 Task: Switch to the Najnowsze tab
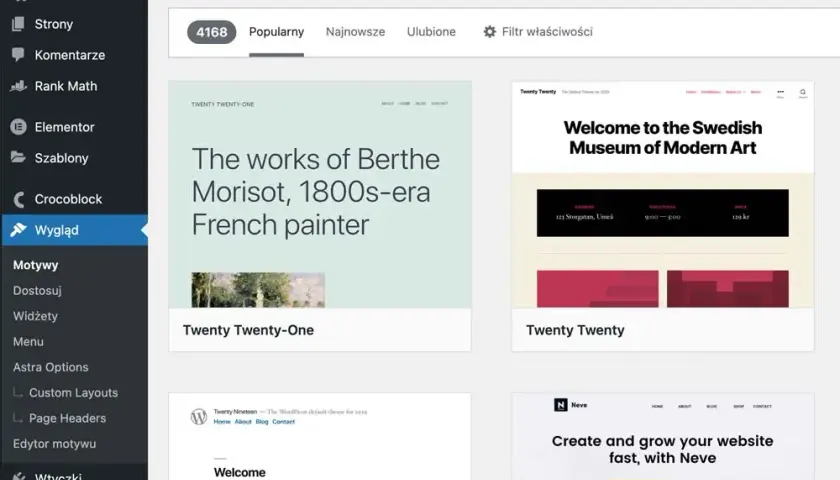[356, 32]
